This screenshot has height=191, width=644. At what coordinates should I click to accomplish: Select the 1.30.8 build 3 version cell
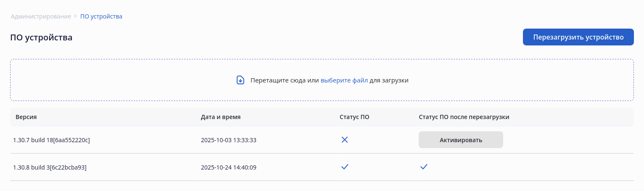[x=50, y=167]
